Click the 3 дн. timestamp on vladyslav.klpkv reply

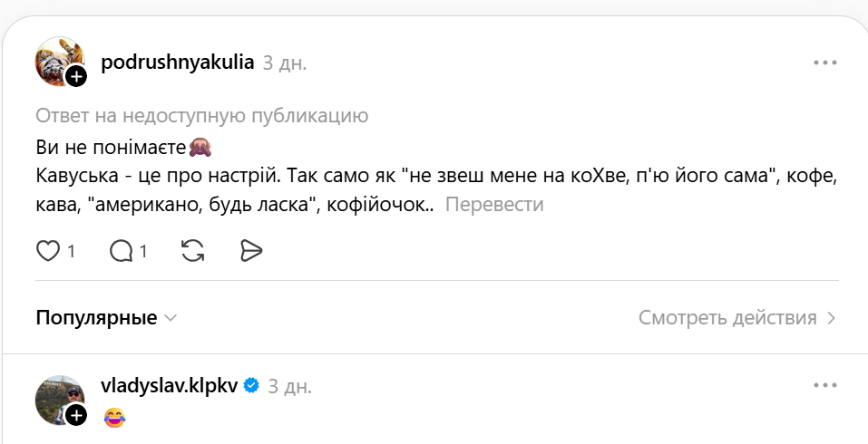click(289, 386)
